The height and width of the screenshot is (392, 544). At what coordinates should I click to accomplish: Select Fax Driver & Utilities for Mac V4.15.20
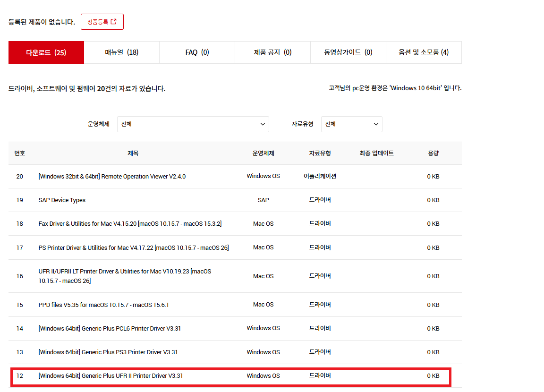[130, 224]
